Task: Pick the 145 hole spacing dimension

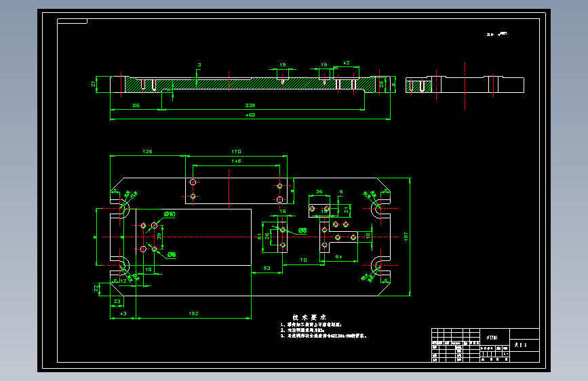Action: pos(236,161)
